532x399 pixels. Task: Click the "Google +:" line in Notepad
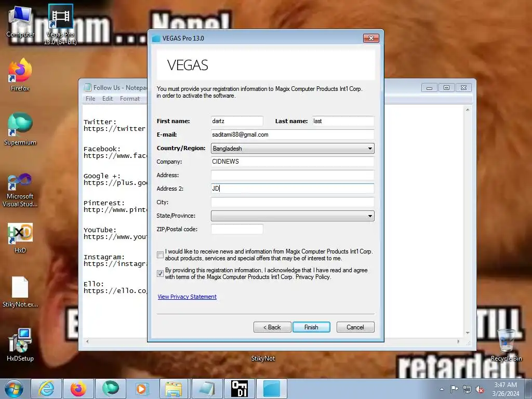coord(102,176)
